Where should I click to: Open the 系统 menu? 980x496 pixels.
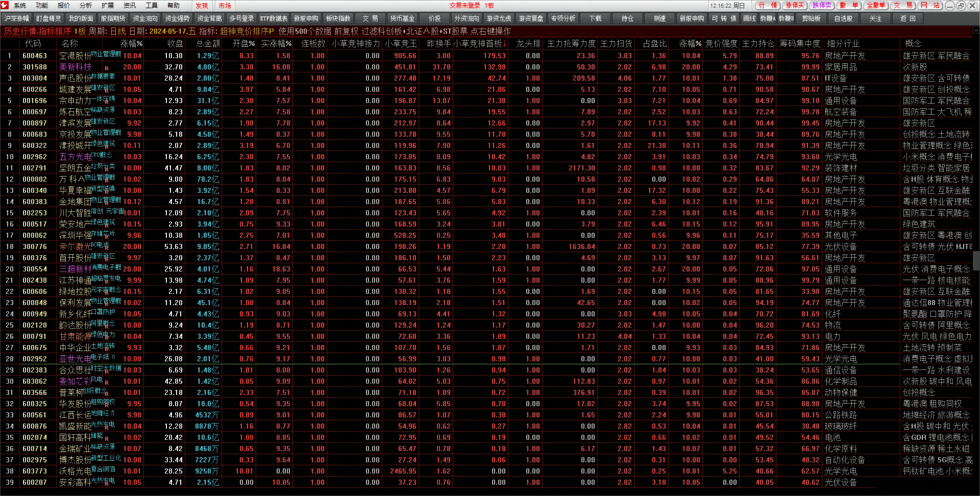tap(20, 6)
